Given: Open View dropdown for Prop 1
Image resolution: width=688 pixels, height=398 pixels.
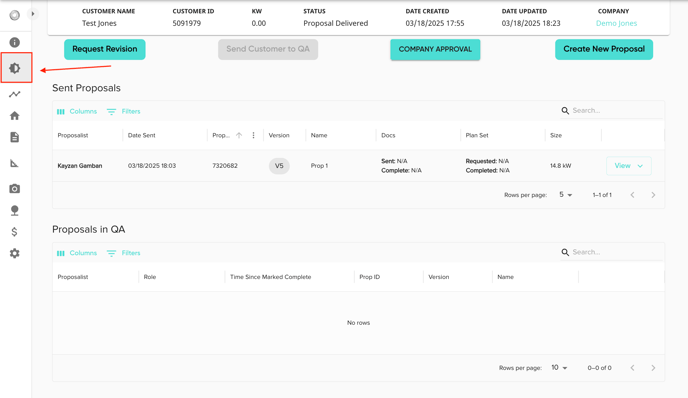Looking at the screenshot, I should [x=628, y=166].
